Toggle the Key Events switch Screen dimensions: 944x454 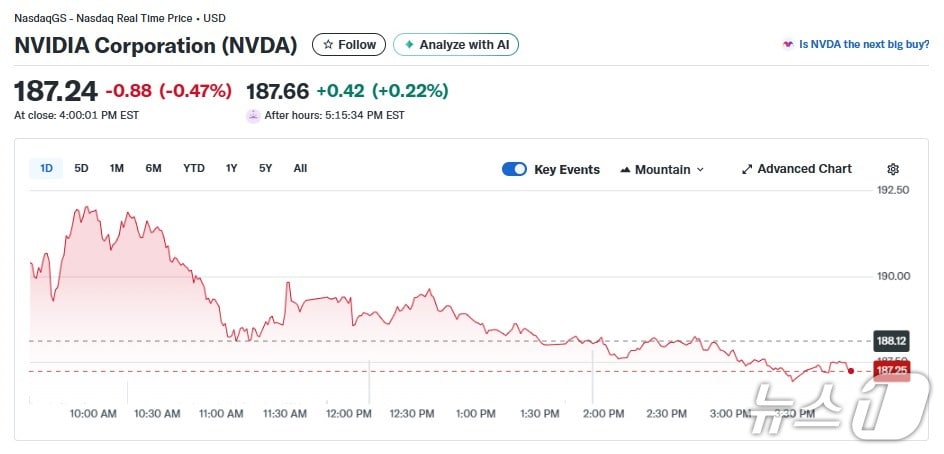(514, 169)
